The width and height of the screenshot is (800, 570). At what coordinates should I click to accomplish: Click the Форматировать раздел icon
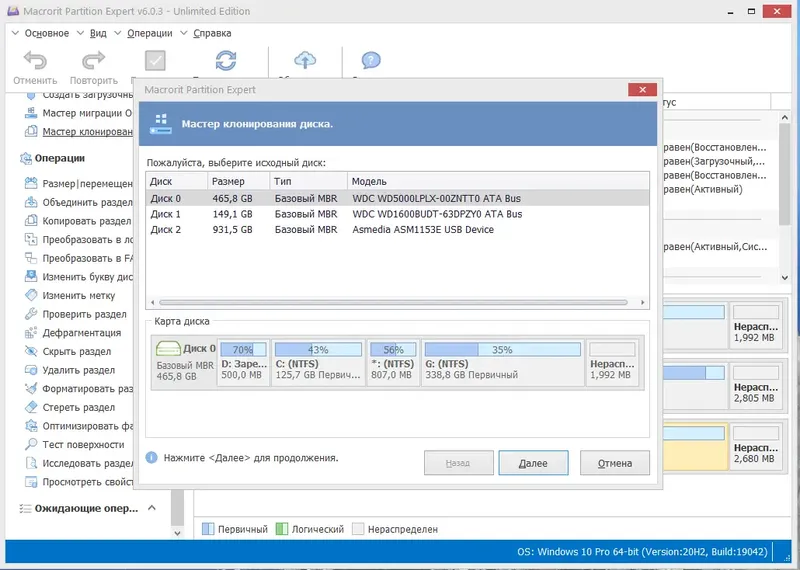pyautogui.click(x=31, y=388)
